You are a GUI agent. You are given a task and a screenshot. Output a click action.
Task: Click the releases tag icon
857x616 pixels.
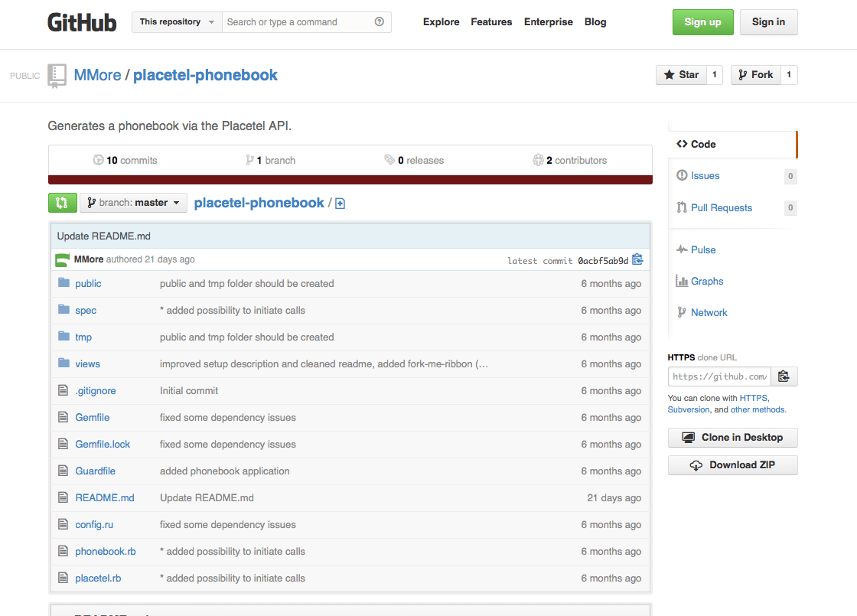click(x=389, y=160)
